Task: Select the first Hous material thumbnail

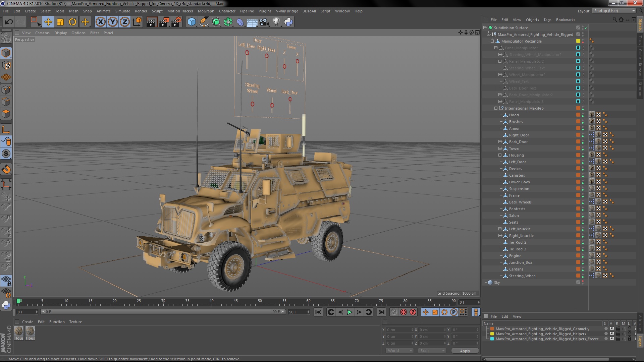Action: 19,333
